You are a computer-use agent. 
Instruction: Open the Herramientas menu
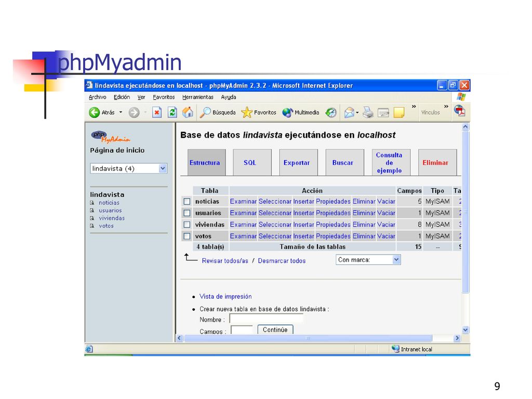pyautogui.click(x=198, y=97)
